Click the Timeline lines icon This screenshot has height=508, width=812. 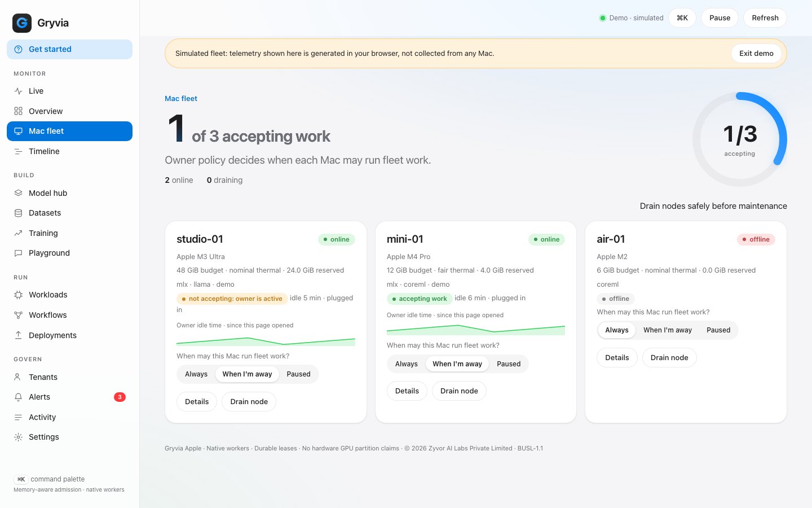tap(18, 151)
